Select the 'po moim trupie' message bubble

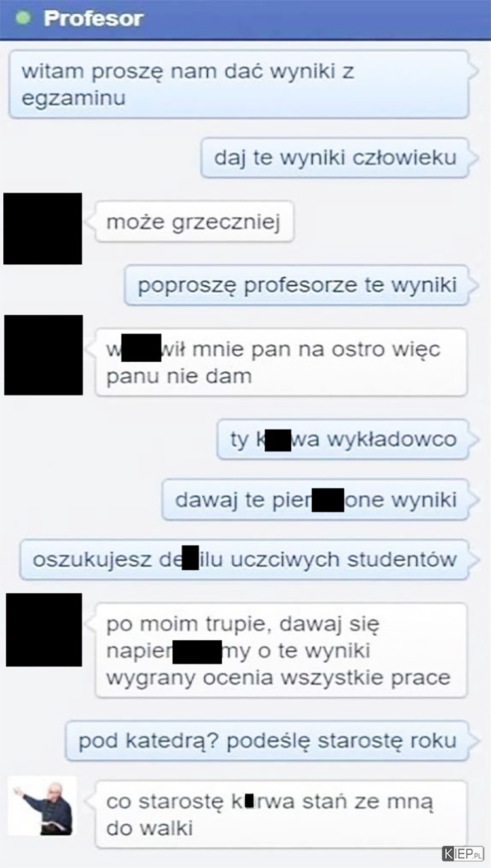coord(281,650)
